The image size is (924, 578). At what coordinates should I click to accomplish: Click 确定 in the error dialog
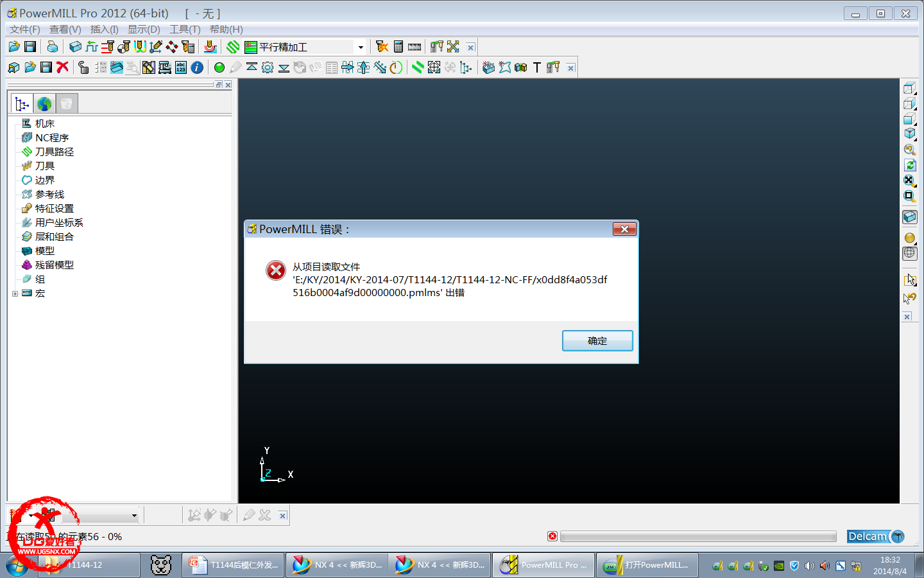click(597, 340)
